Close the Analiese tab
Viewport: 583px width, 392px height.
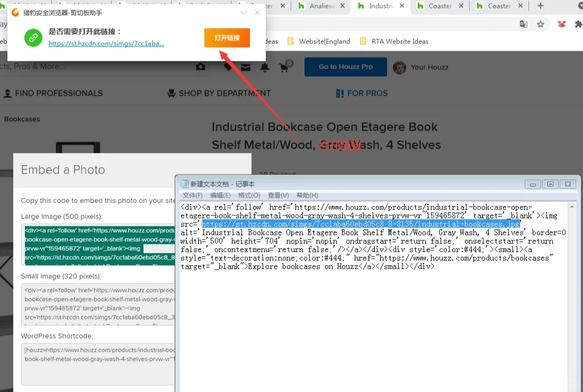click(343, 6)
